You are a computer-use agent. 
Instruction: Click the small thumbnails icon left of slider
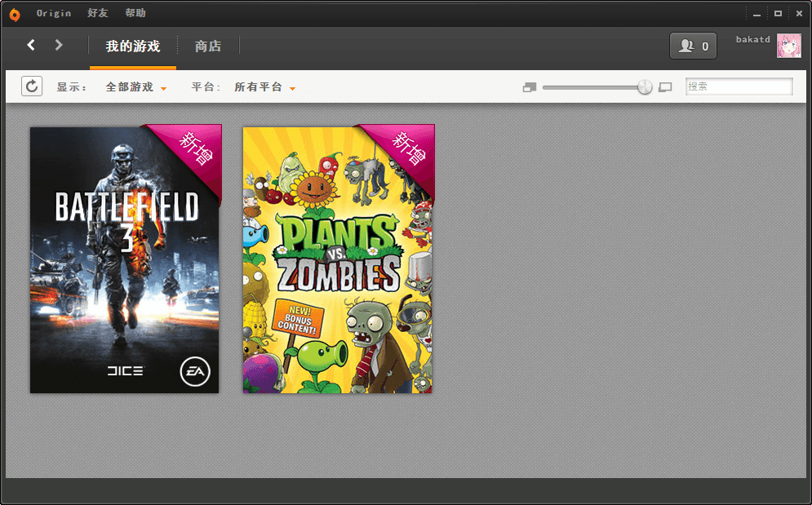530,87
